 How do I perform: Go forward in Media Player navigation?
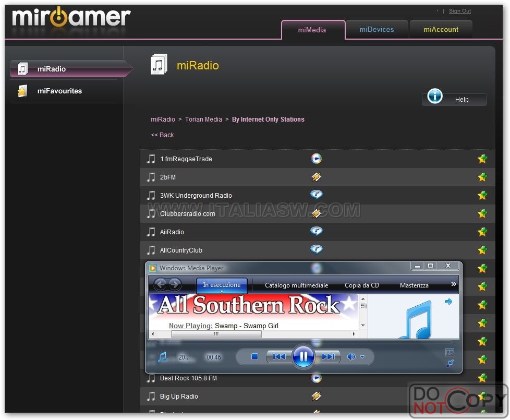175,285
